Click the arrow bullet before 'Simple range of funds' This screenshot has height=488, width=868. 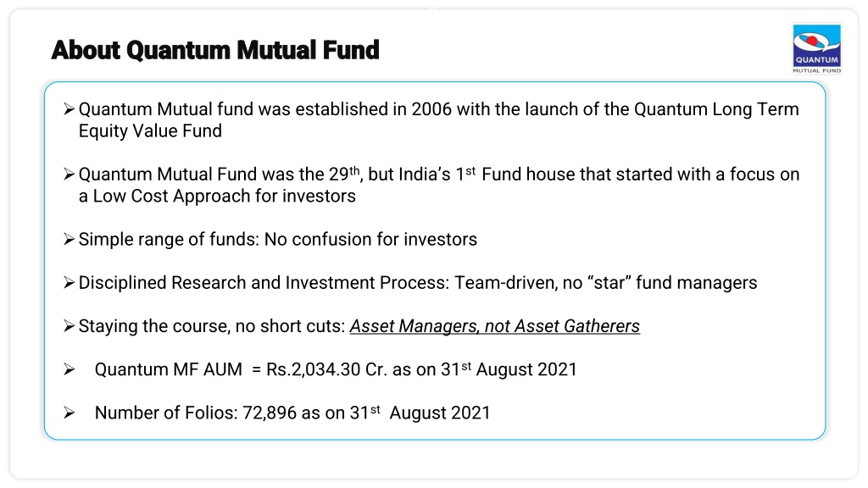tap(69, 239)
